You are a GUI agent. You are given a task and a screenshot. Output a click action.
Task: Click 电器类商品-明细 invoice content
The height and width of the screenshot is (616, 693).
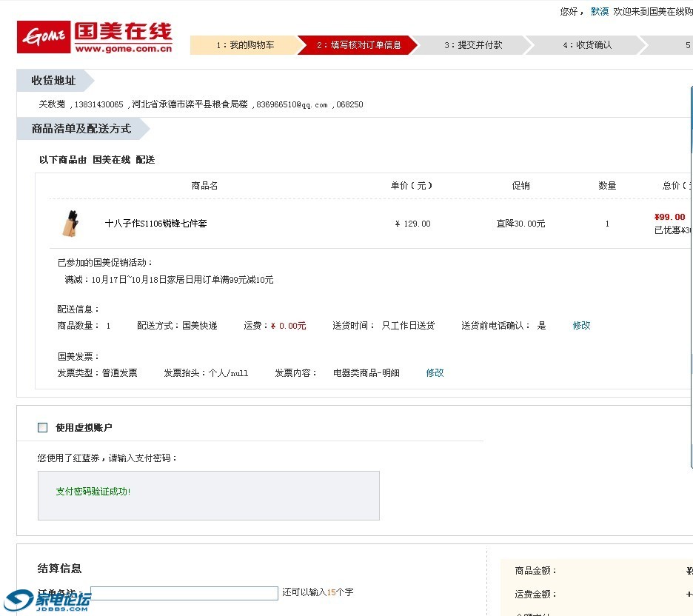tap(366, 373)
